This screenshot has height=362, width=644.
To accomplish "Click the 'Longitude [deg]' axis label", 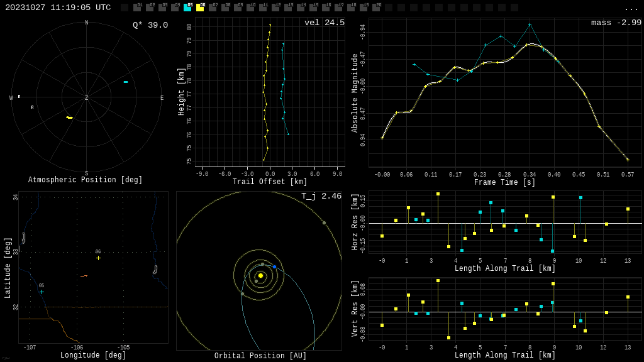I will [93, 355].
